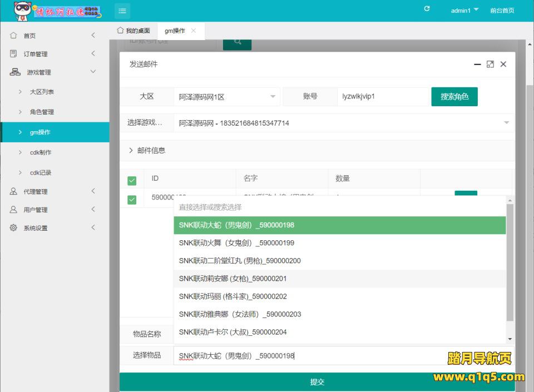Click the 账号 input field
The width and height of the screenshot is (534, 392).
click(382, 97)
